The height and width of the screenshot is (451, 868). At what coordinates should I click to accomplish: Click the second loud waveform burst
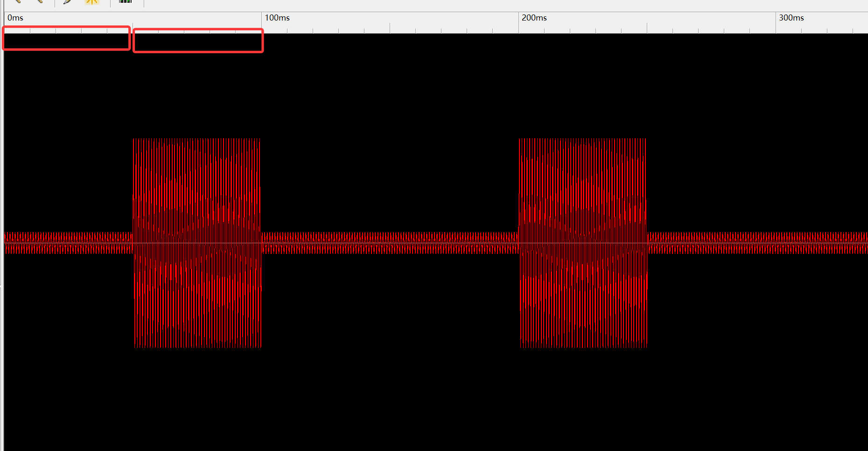582,243
